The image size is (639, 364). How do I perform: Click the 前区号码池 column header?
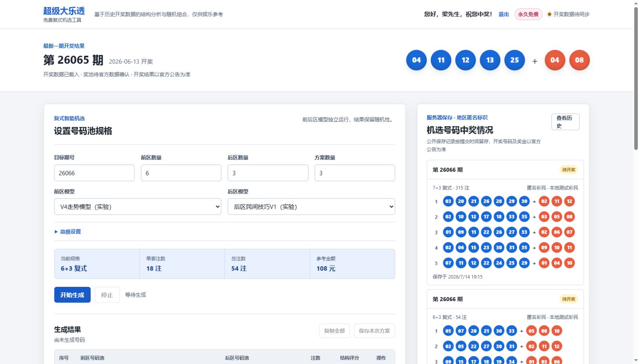tap(92, 358)
